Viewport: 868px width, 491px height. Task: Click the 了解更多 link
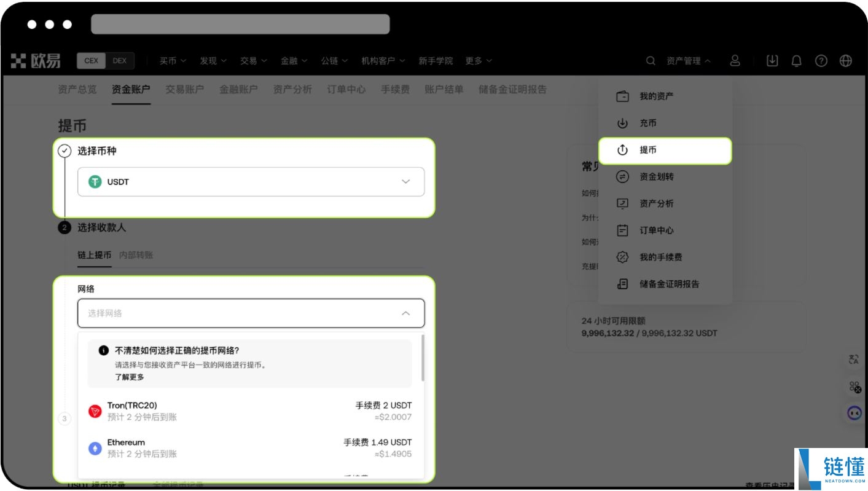[130, 377]
